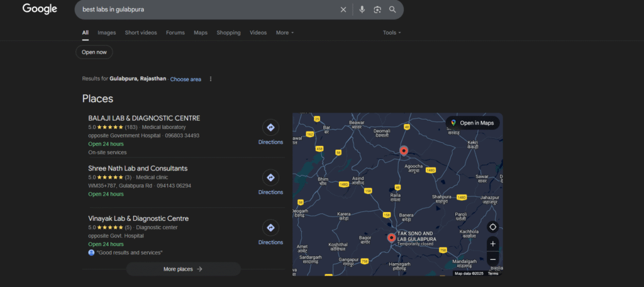Click Directions label under Balaji Lab
Viewport: 644px width, 287px height.
pos(270,142)
